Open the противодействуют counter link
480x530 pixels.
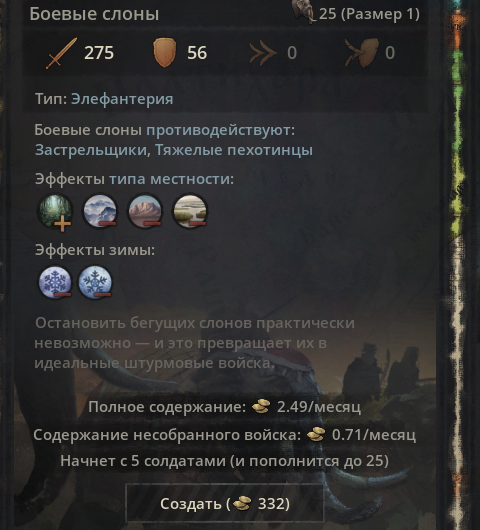point(220,130)
